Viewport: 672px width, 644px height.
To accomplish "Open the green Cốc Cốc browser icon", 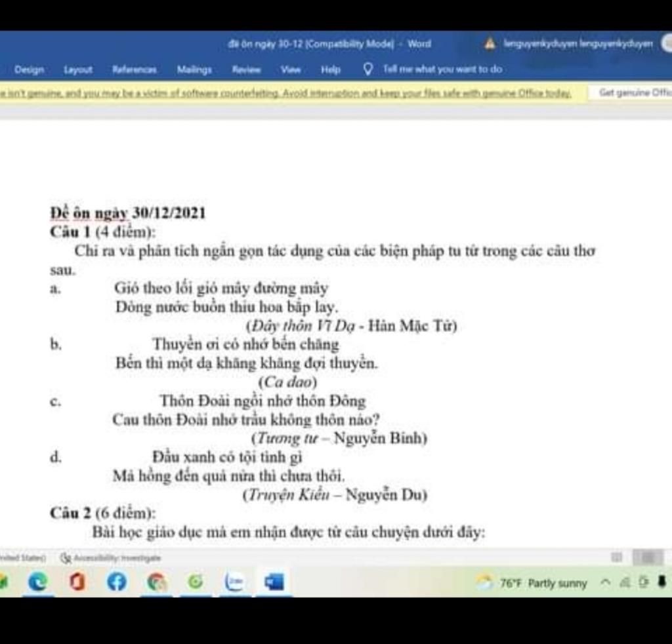I will click(x=196, y=582).
